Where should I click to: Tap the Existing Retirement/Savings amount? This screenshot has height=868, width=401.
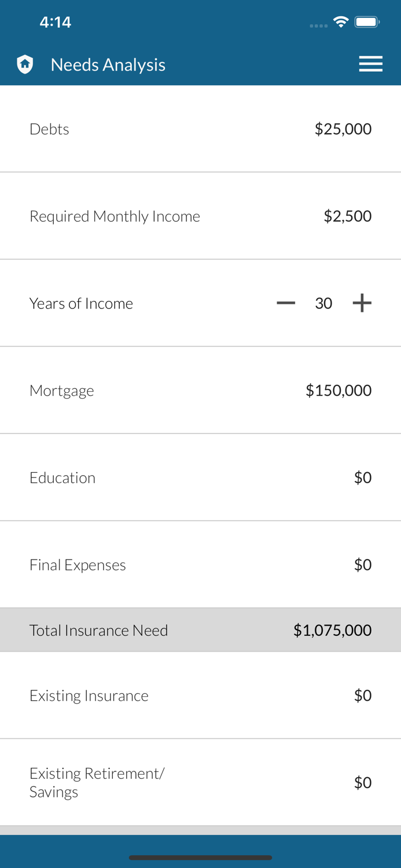pos(363,782)
